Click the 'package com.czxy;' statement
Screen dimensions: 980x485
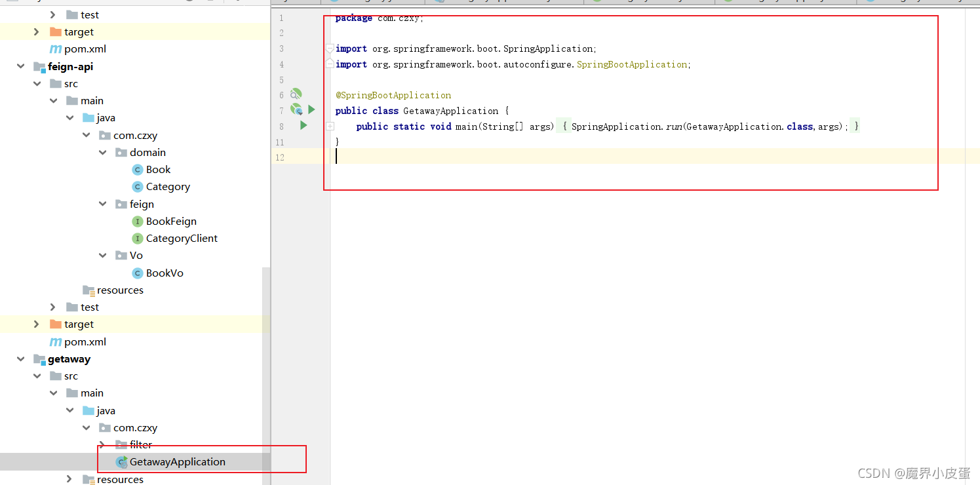[x=380, y=18]
